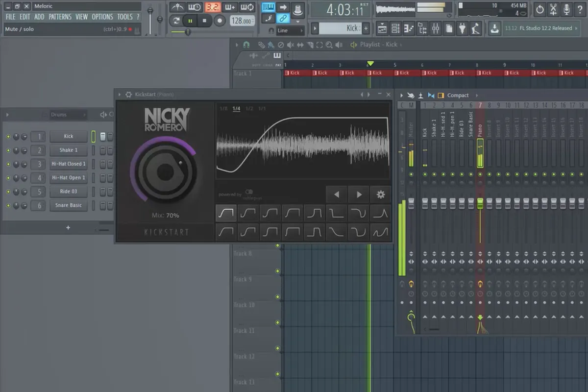Toggle the overdub recording icon
Viewport: 588px width, 392px height.
[x=230, y=7]
